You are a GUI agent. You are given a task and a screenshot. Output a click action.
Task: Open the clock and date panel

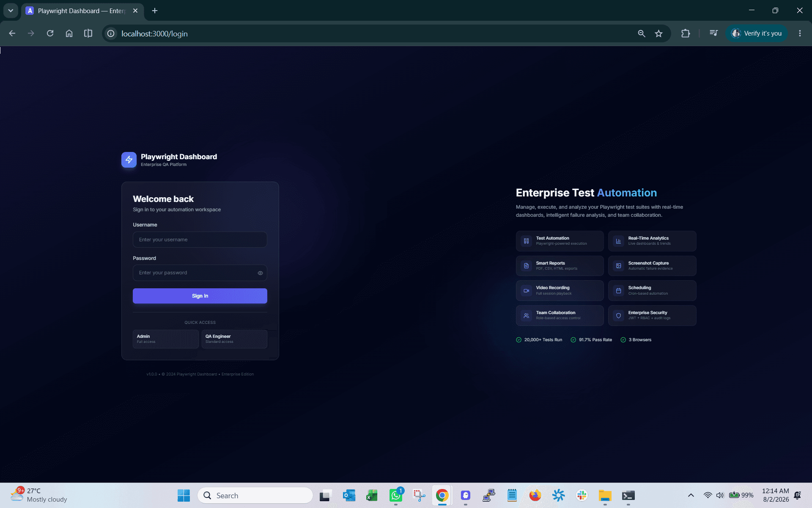pos(775,495)
